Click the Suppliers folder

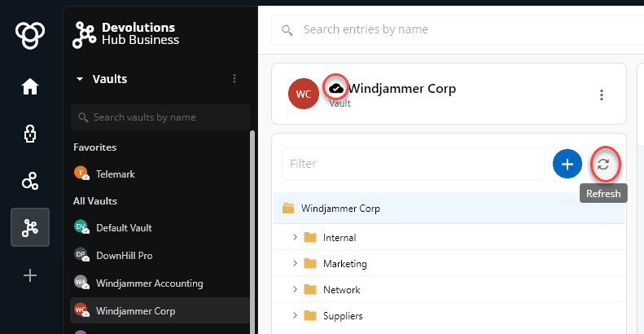point(342,316)
